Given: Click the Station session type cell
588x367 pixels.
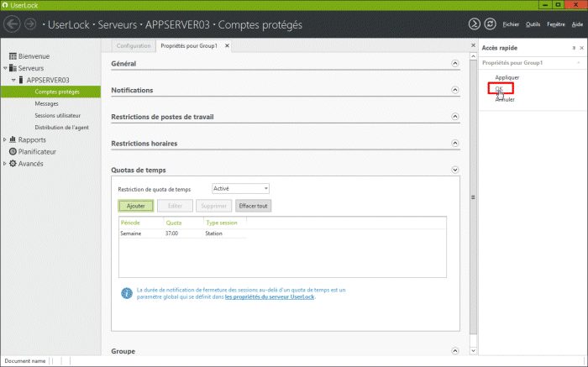Looking at the screenshot, I should click(x=213, y=233).
